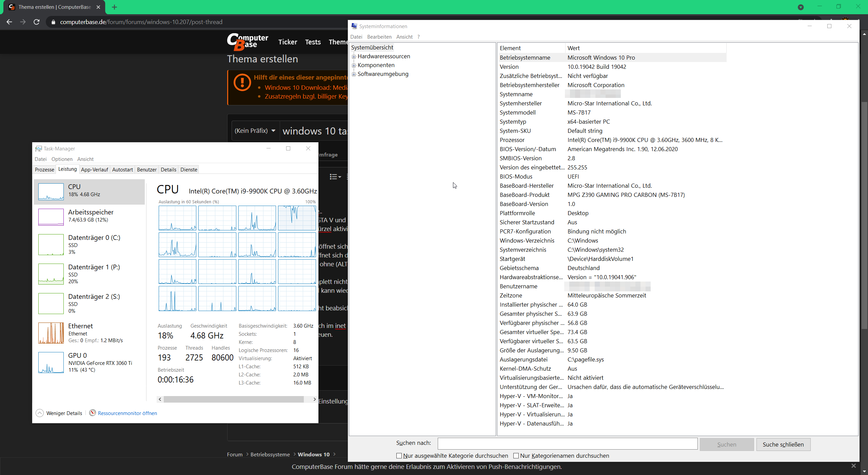Switch to the Autostart tab
868x475 pixels.
coord(122,169)
